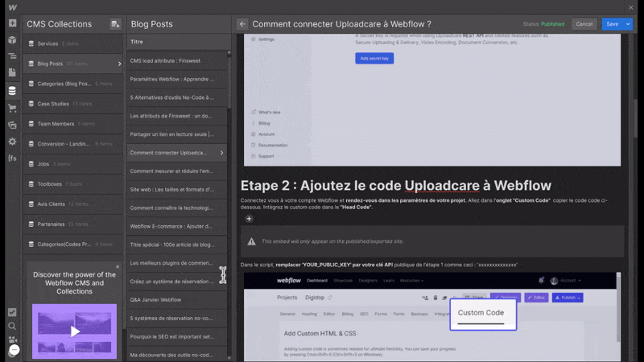
Task: Open the Save dropdown arrow
Action: click(628, 24)
